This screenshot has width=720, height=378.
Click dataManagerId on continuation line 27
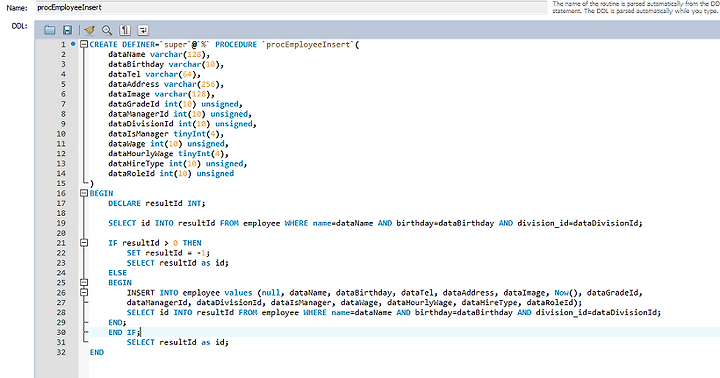(x=157, y=303)
